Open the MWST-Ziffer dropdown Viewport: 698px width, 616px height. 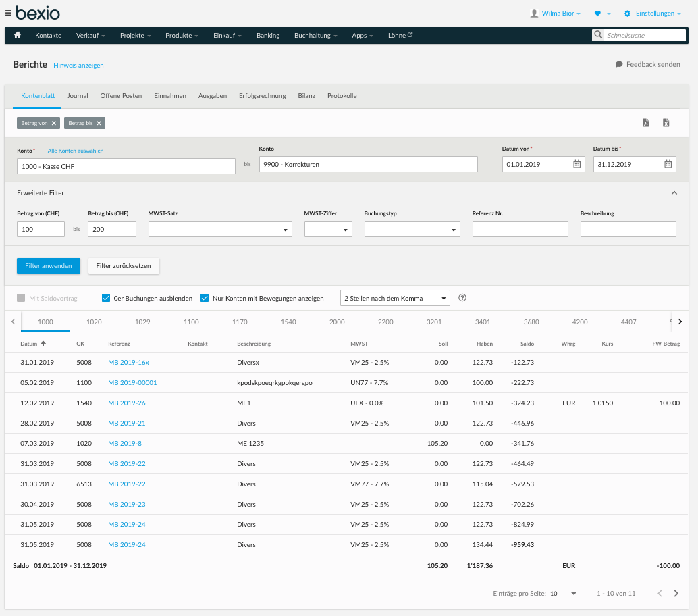tap(328, 229)
